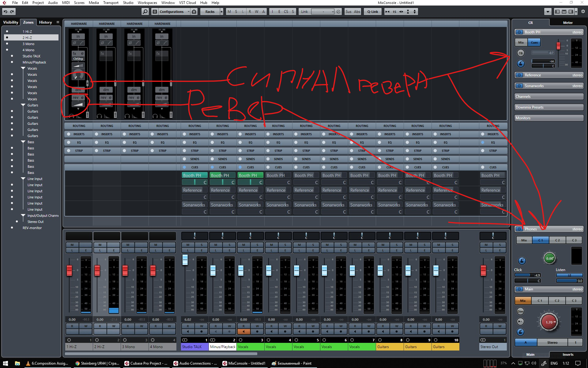The height and width of the screenshot is (368, 588).
Task: Click the 1 Hi-Z channel fader
Action: pos(70,270)
